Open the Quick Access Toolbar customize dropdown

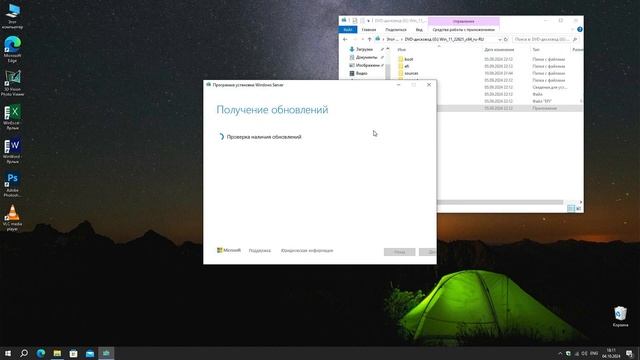368,20
